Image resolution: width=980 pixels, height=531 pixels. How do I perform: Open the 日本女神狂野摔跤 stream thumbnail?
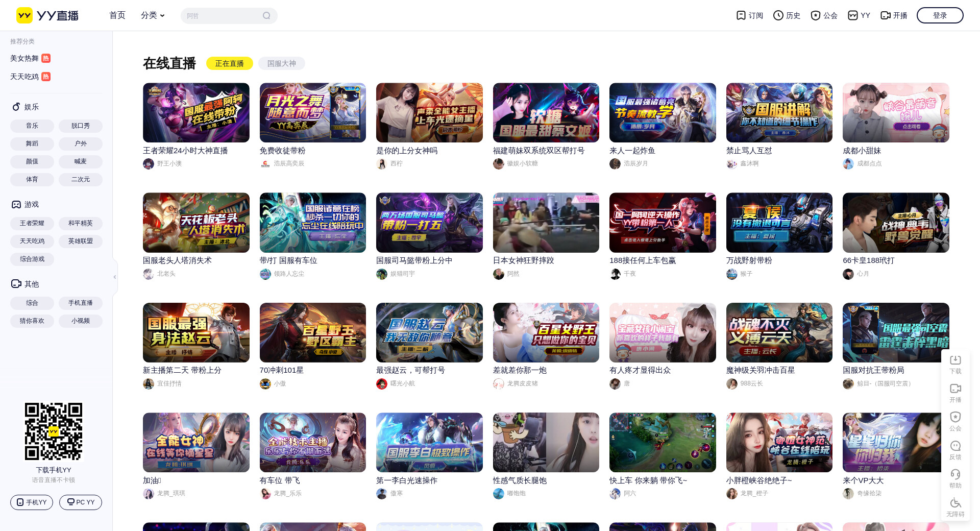click(546, 223)
